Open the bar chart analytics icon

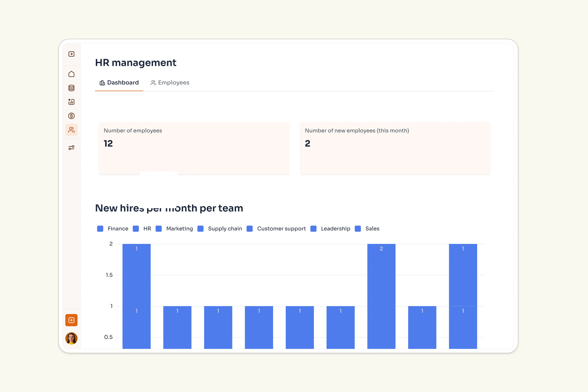71,102
